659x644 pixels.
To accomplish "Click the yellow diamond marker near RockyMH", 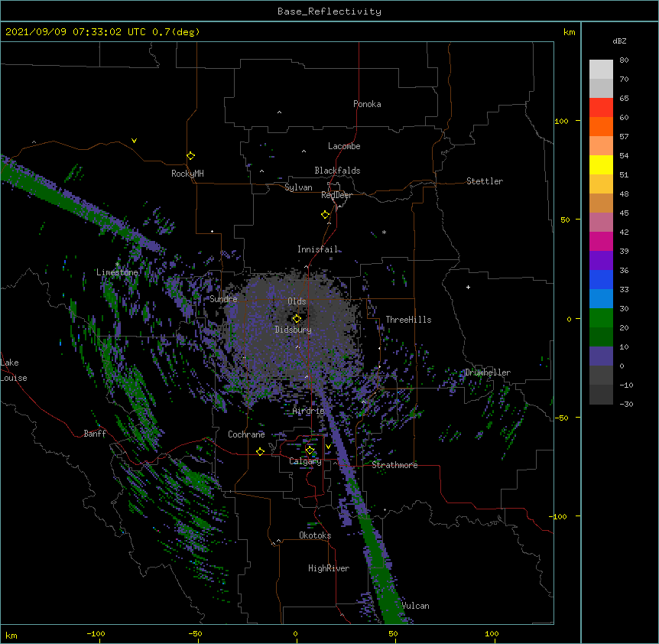I will click(x=191, y=156).
